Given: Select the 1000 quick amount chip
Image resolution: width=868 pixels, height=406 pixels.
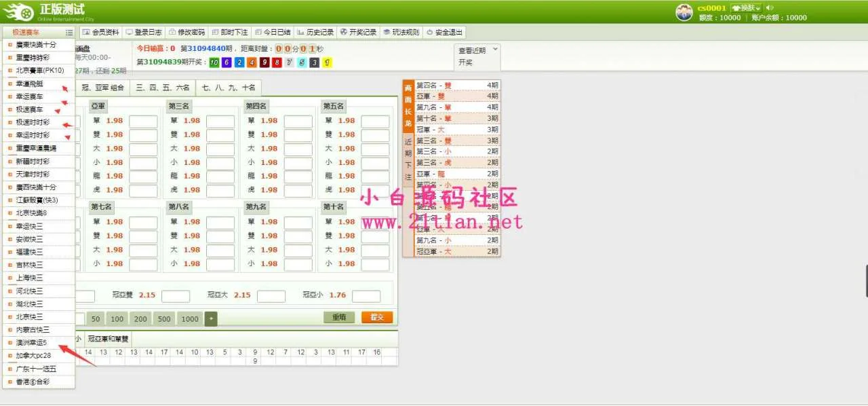Looking at the screenshot, I should (190, 319).
